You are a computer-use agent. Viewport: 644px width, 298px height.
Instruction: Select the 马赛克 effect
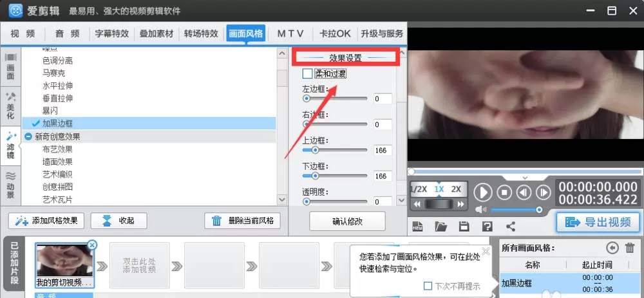pyautogui.click(x=54, y=73)
